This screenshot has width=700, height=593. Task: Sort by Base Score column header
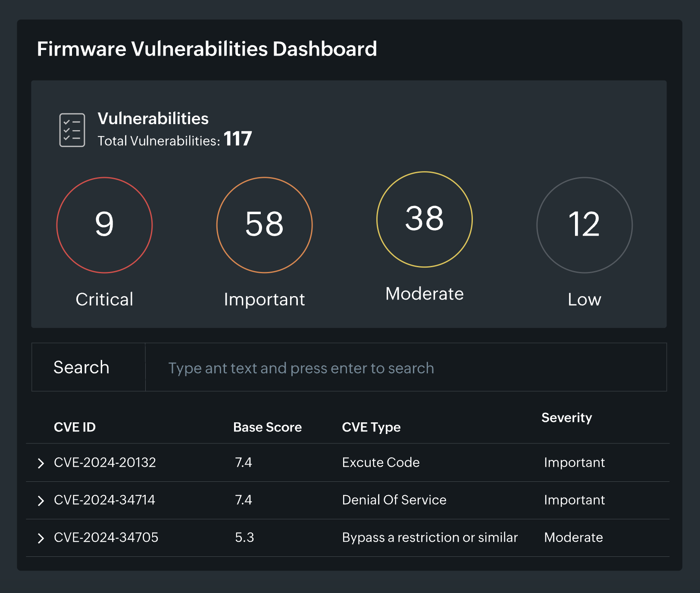point(267,427)
